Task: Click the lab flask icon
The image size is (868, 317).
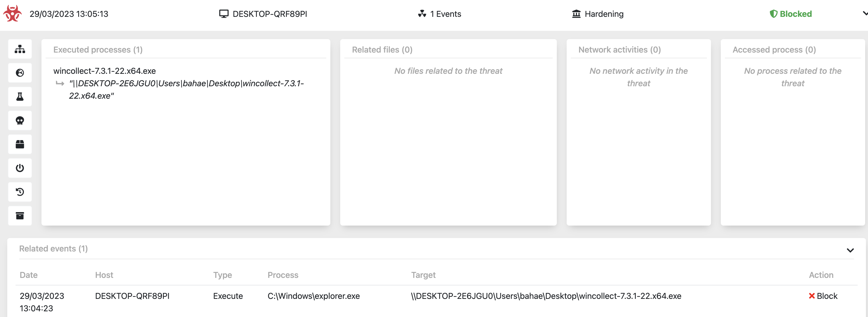Action: click(x=20, y=97)
